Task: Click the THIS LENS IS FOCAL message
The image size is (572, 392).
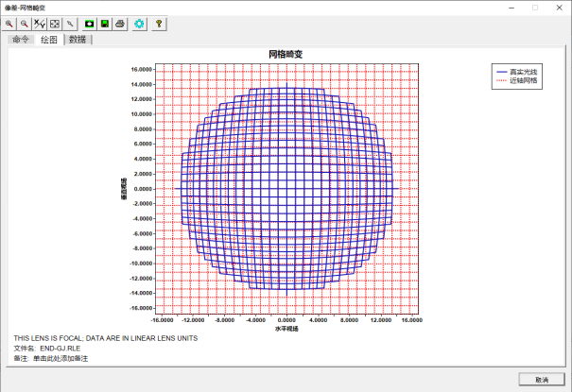Action: click(x=106, y=338)
